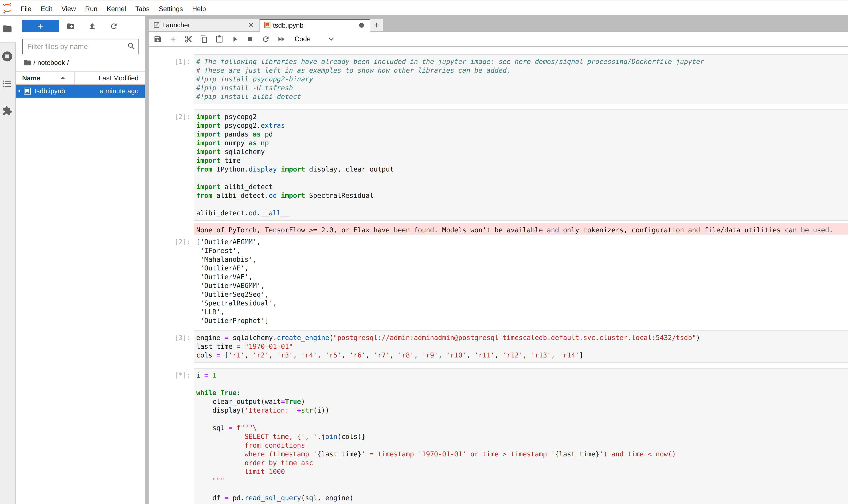Upload files to notebook directory

tap(92, 26)
